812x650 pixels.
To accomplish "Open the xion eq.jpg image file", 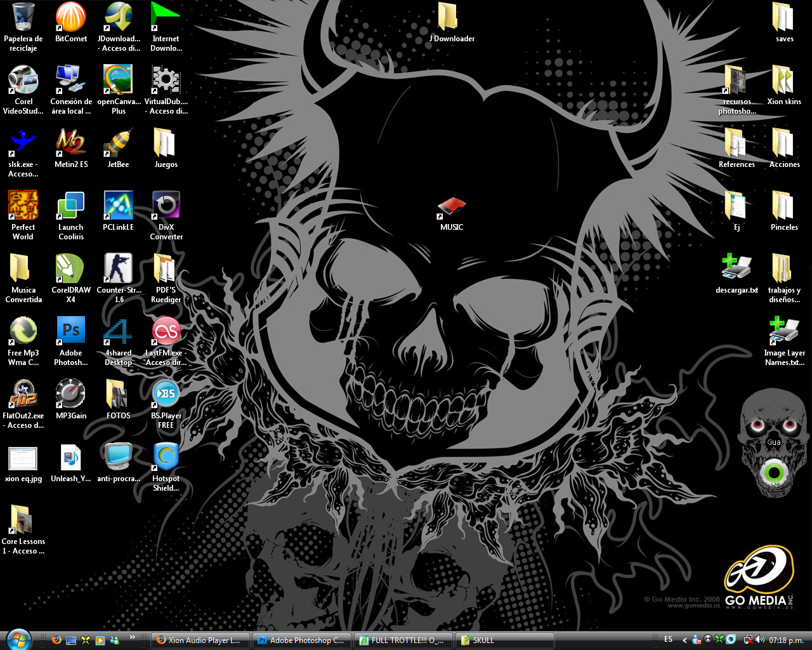I will (x=23, y=457).
